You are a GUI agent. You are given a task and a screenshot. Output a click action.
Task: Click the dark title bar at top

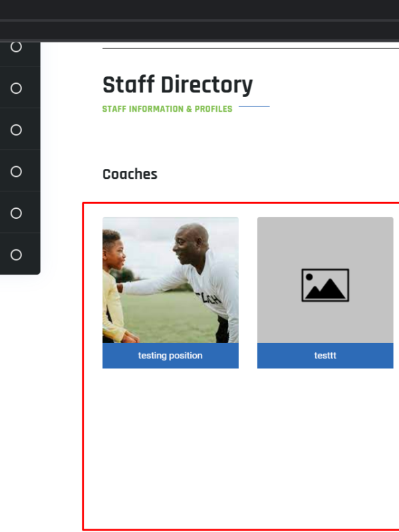pos(199,9)
